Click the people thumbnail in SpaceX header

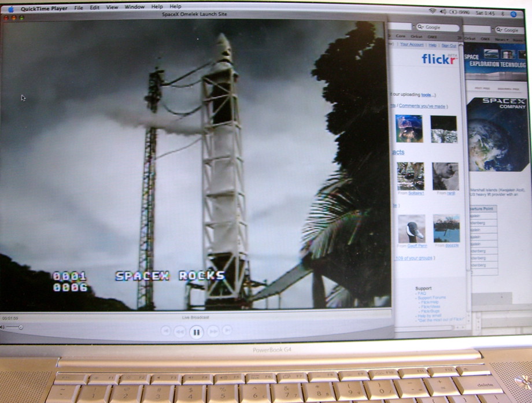tap(507, 54)
